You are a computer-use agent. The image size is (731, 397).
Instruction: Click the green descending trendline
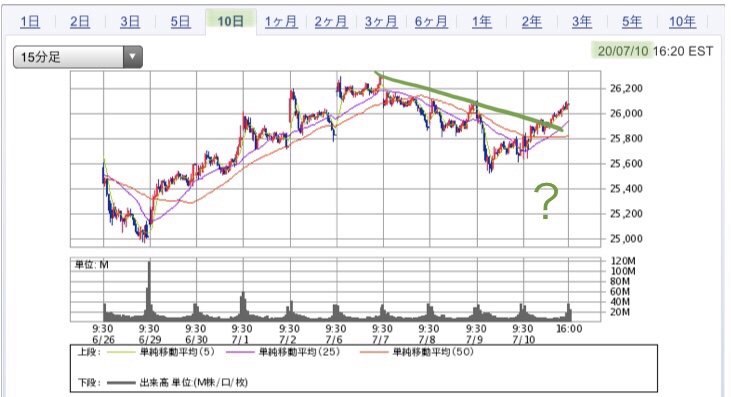pos(471,101)
